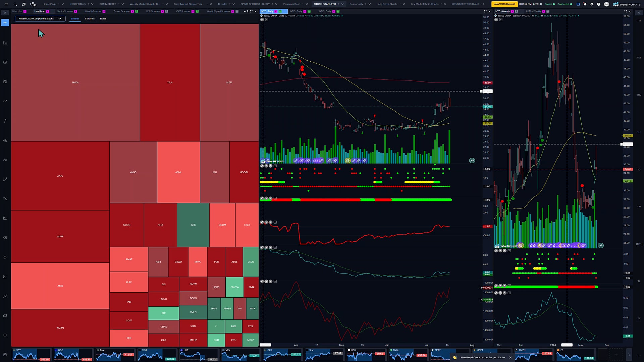
Task: Toggle T badge on Power Scanner tab
Action: pyautogui.click(x=137, y=11)
